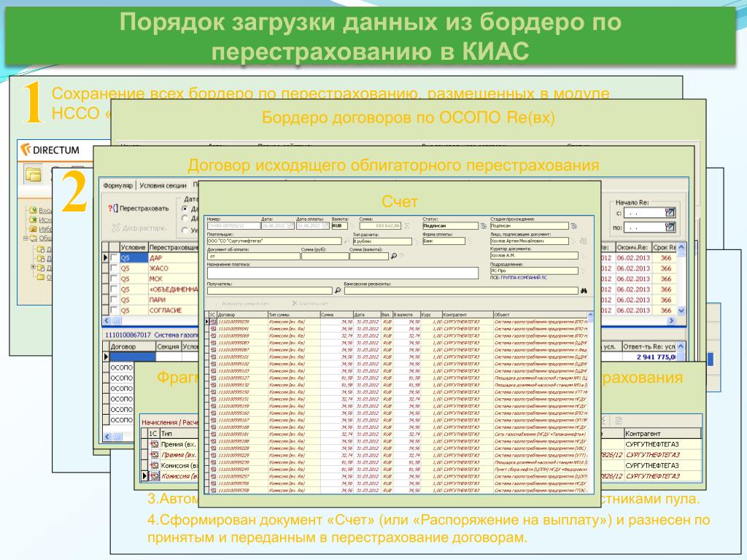
Task: Click the Счет table vertical scrollbar up arrow
Action: pos(590,315)
